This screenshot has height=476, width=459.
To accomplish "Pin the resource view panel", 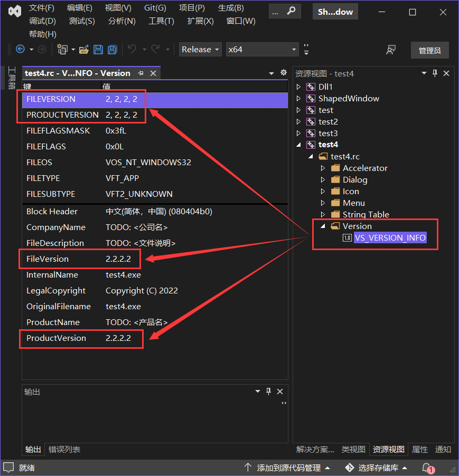I will point(435,73).
